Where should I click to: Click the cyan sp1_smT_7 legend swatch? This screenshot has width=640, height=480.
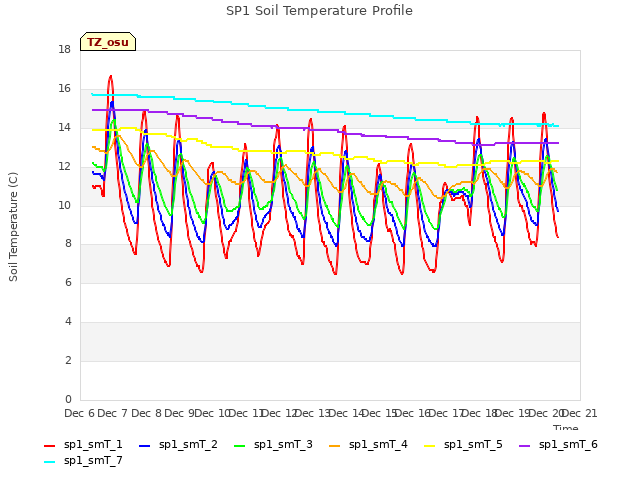click(49, 462)
